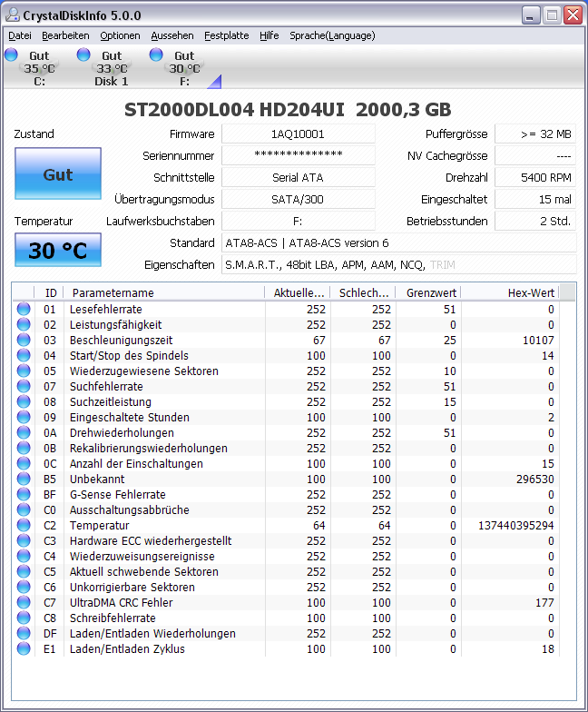Click status icon of Wiederzuweisungsereignisse row
The width and height of the screenshot is (588, 712).
[x=24, y=556]
